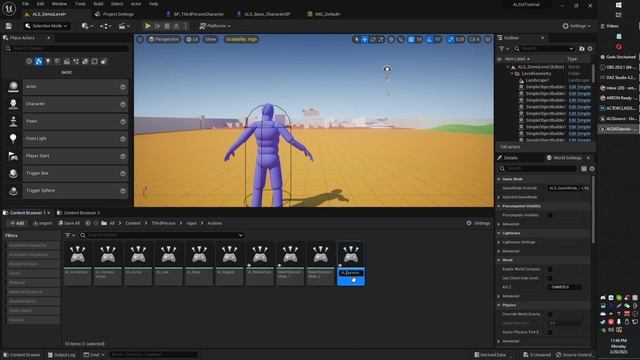Click the Content Browser Add button
640x360 pixels.
coord(17,223)
